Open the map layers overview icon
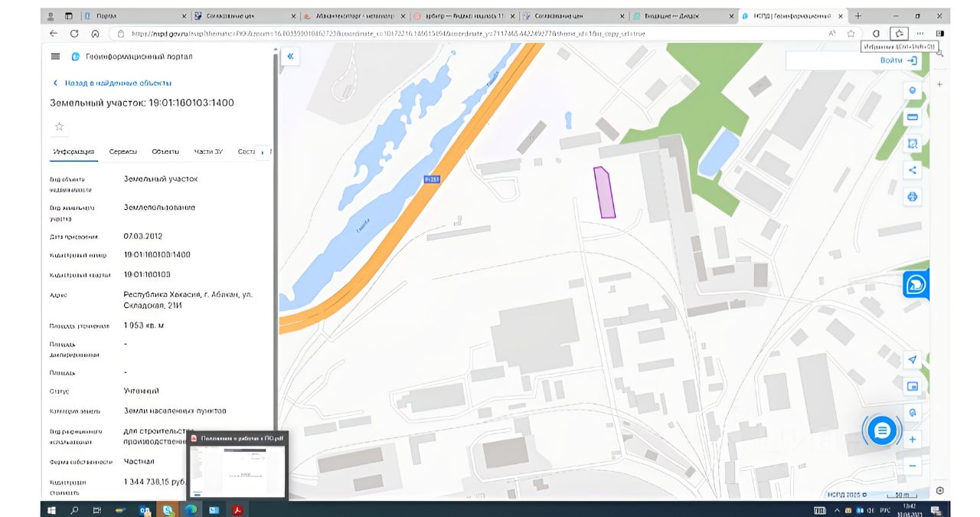 point(912,386)
